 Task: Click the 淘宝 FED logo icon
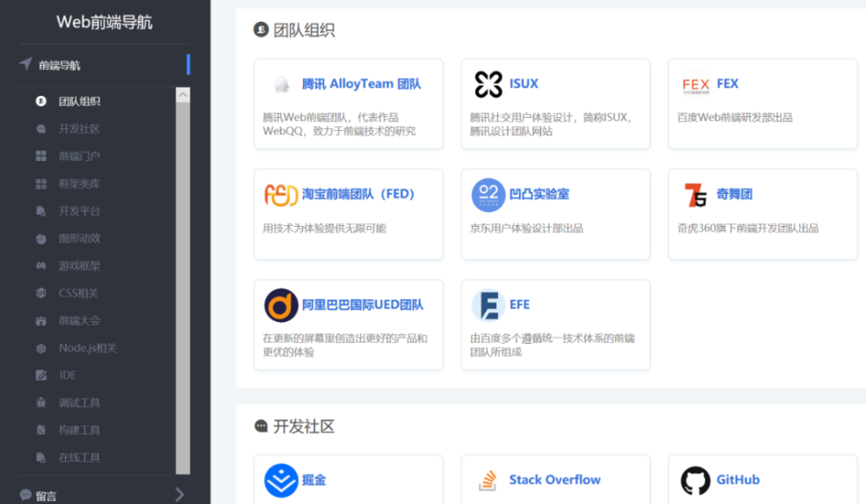[281, 195]
